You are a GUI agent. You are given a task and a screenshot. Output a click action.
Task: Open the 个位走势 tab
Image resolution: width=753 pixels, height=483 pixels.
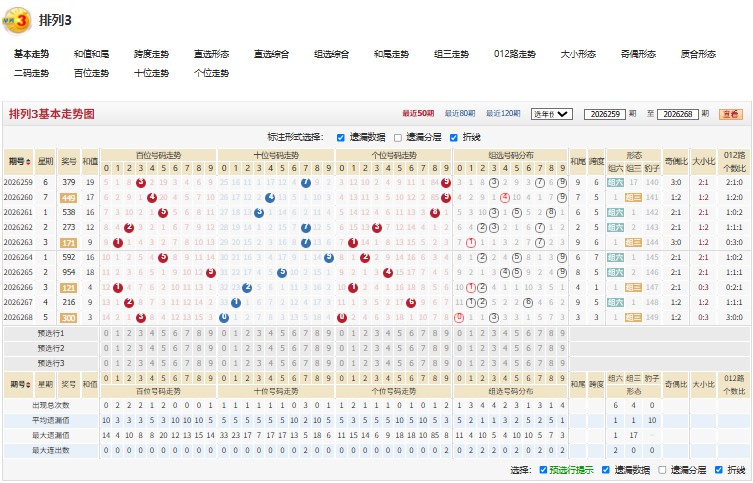[211, 73]
